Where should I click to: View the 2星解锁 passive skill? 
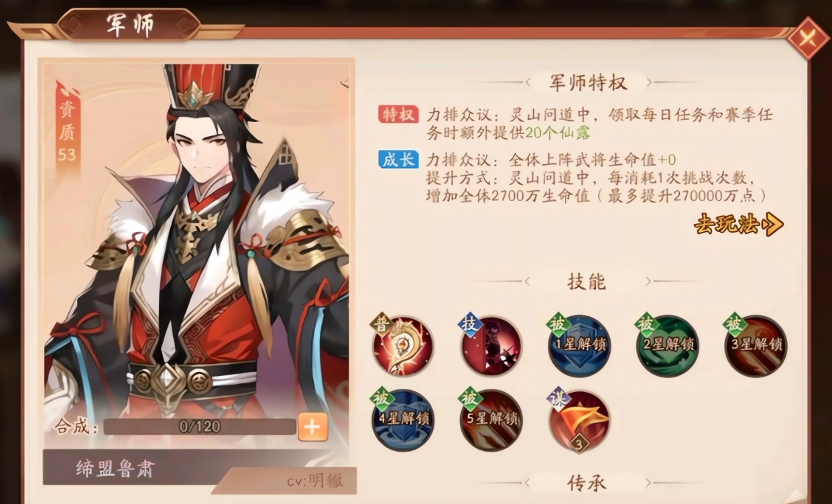tap(667, 346)
